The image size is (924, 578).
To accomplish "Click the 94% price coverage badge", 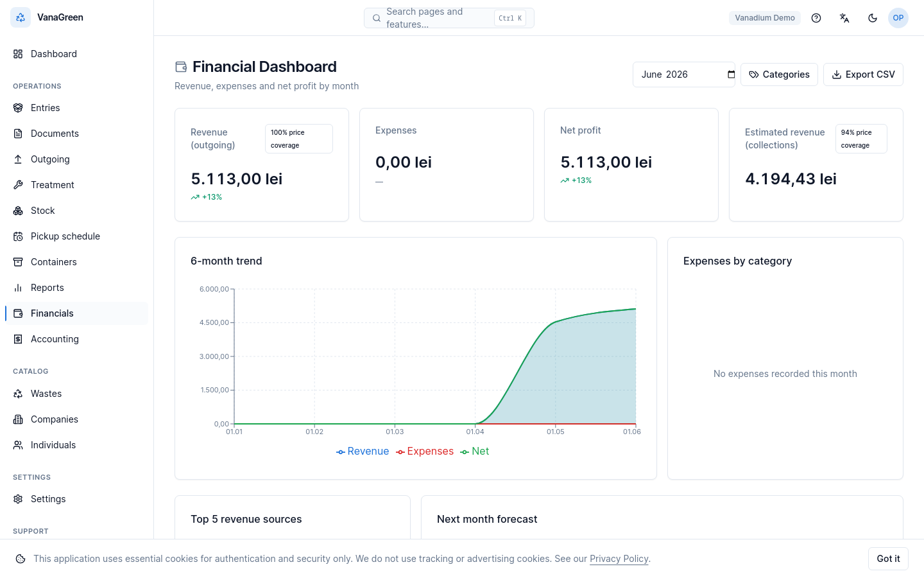I will [861, 139].
